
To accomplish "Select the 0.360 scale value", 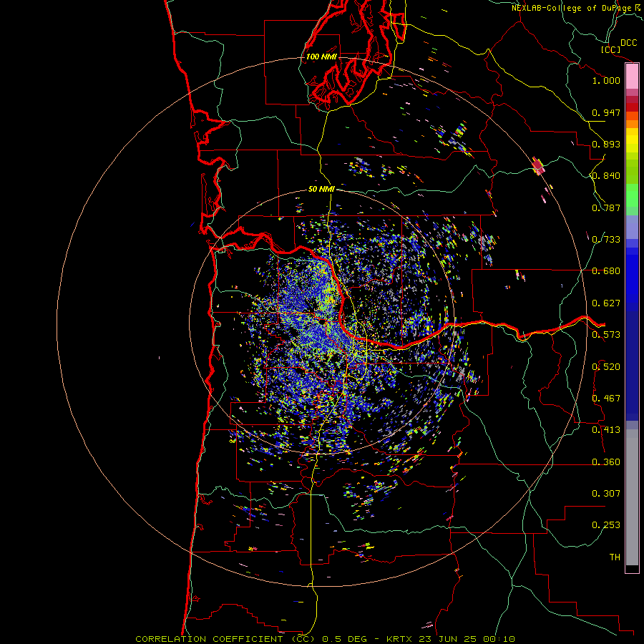I will coord(606,462).
